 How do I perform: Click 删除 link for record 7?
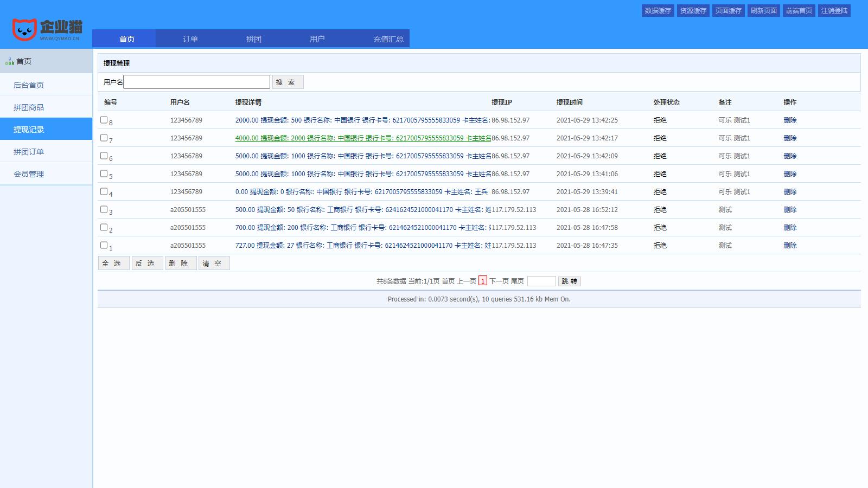[790, 138]
